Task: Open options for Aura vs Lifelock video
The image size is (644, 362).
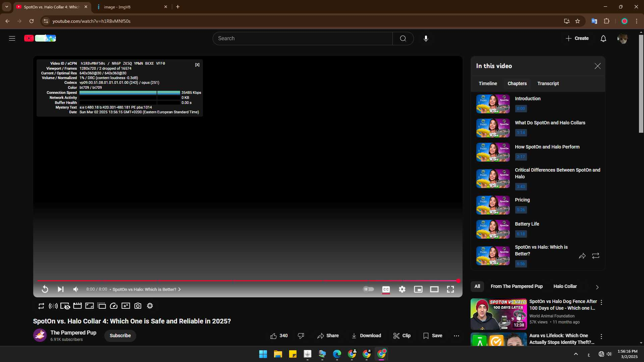Action: point(601,337)
